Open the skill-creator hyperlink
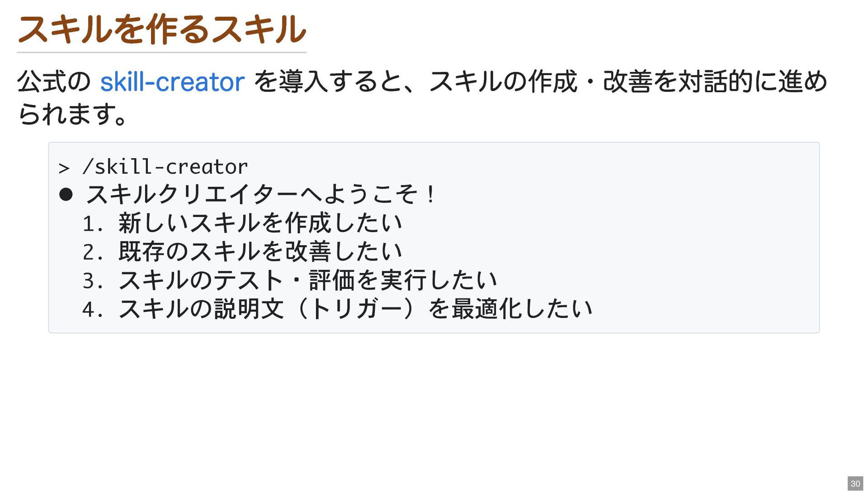This screenshot has height=496, width=868. click(172, 82)
